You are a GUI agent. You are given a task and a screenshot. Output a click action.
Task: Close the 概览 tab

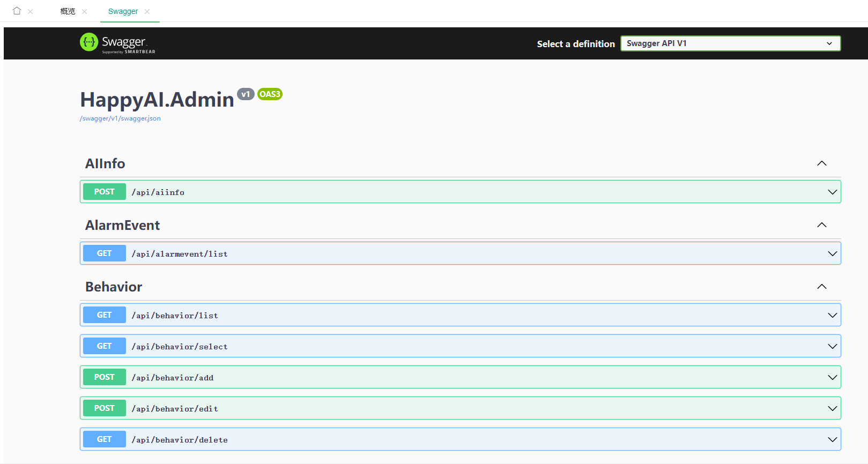85,11
